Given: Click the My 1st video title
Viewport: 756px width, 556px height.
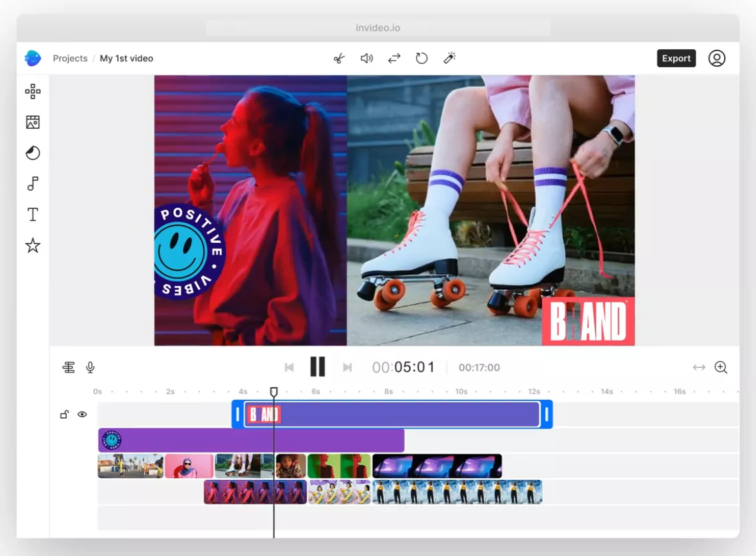Looking at the screenshot, I should 126,59.
